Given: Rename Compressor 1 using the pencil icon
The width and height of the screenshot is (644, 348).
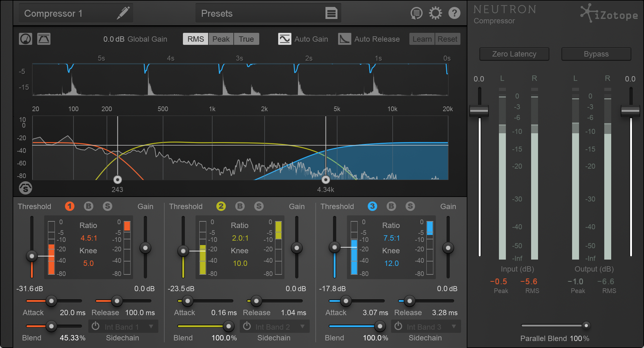Looking at the screenshot, I should click(123, 13).
